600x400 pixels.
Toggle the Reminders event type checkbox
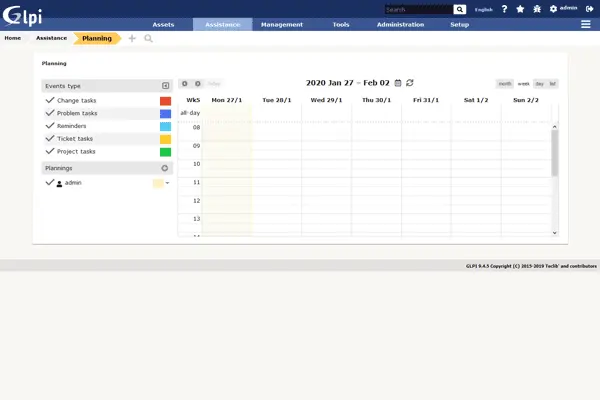point(50,126)
